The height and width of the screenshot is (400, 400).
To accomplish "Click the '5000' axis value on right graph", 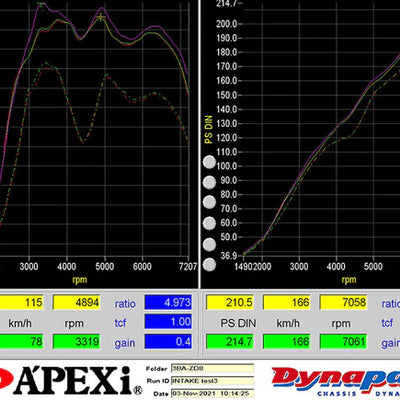I will 373,267.
